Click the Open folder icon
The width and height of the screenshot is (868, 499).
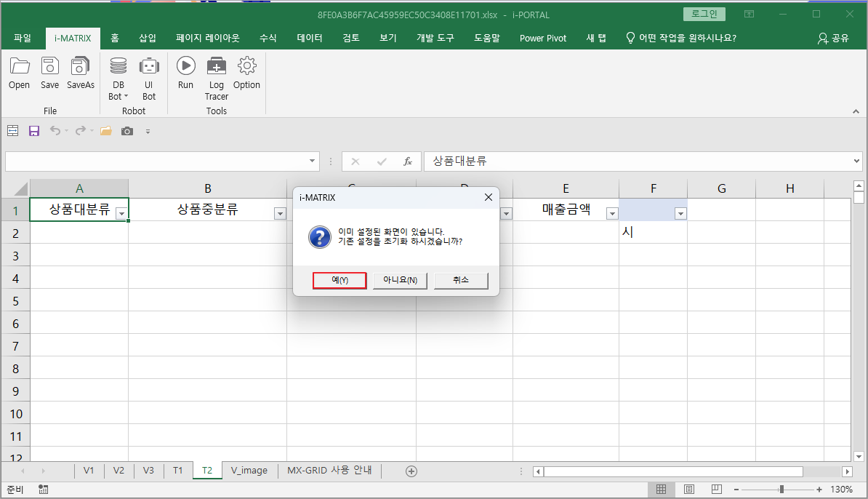[x=19, y=73]
